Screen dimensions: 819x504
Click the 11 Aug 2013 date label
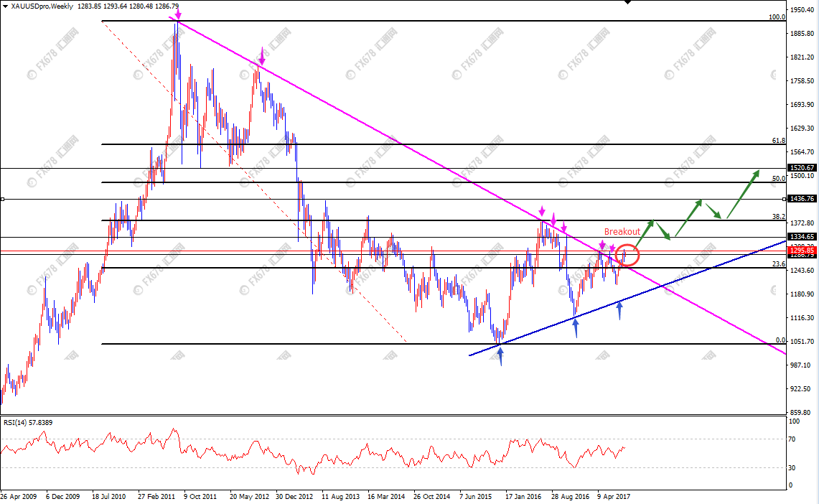(340, 497)
